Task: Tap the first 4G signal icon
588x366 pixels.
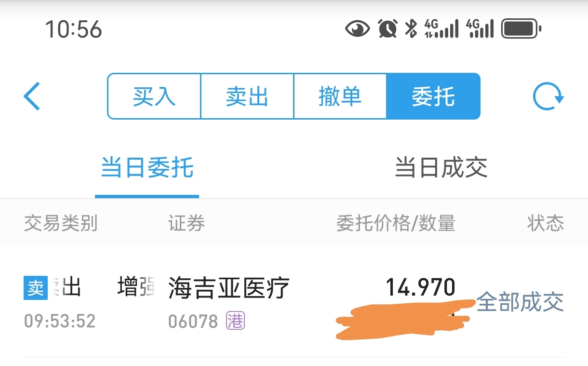Action: click(441, 29)
